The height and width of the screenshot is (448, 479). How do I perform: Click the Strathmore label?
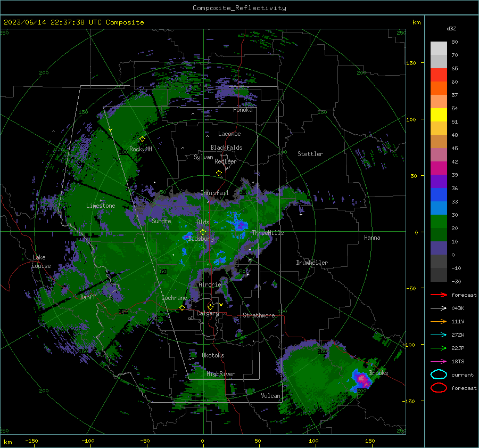[x=259, y=315]
